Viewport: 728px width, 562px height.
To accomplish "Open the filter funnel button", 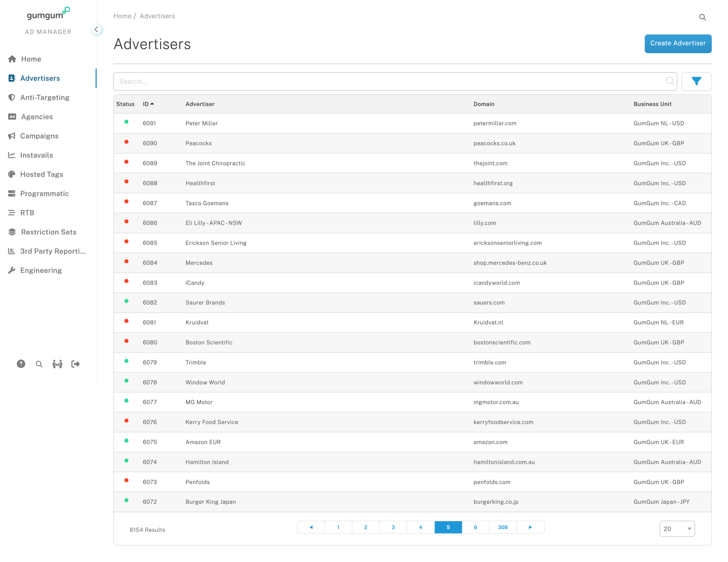I will coord(696,81).
